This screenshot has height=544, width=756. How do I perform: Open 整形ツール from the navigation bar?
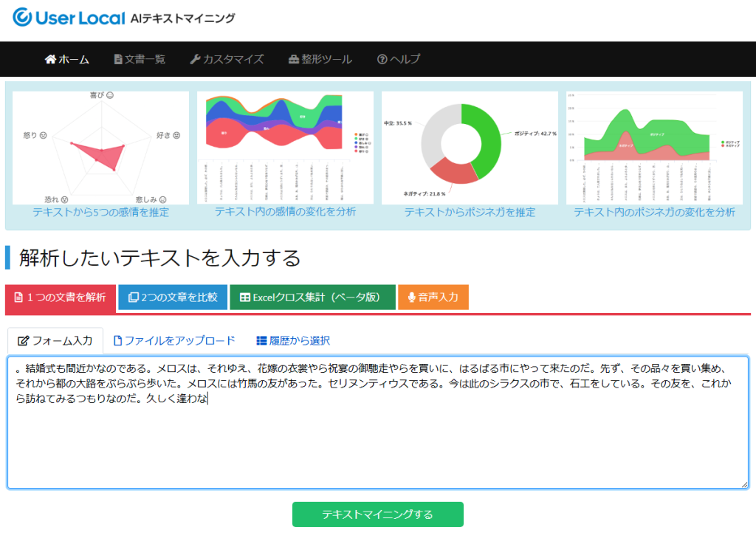tap(320, 59)
